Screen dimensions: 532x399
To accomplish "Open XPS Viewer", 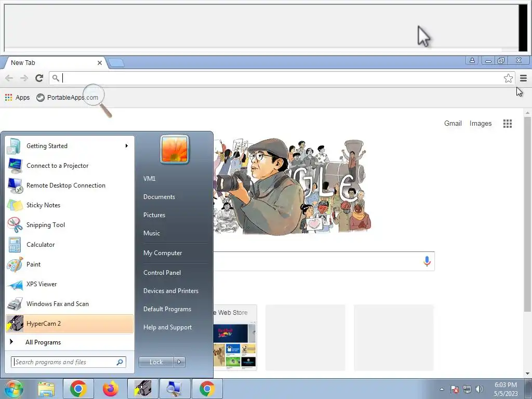I will tap(70, 284).
